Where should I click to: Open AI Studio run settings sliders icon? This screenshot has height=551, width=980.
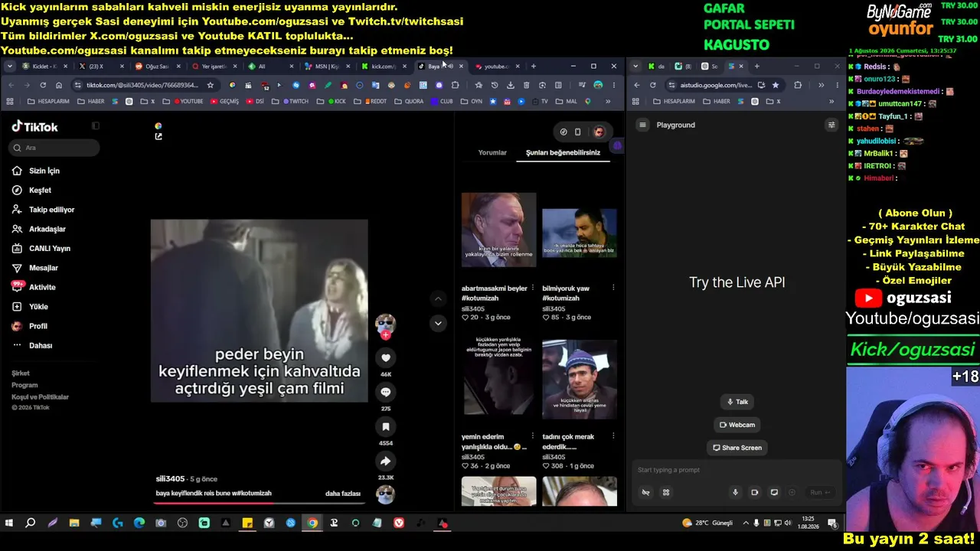pos(831,125)
